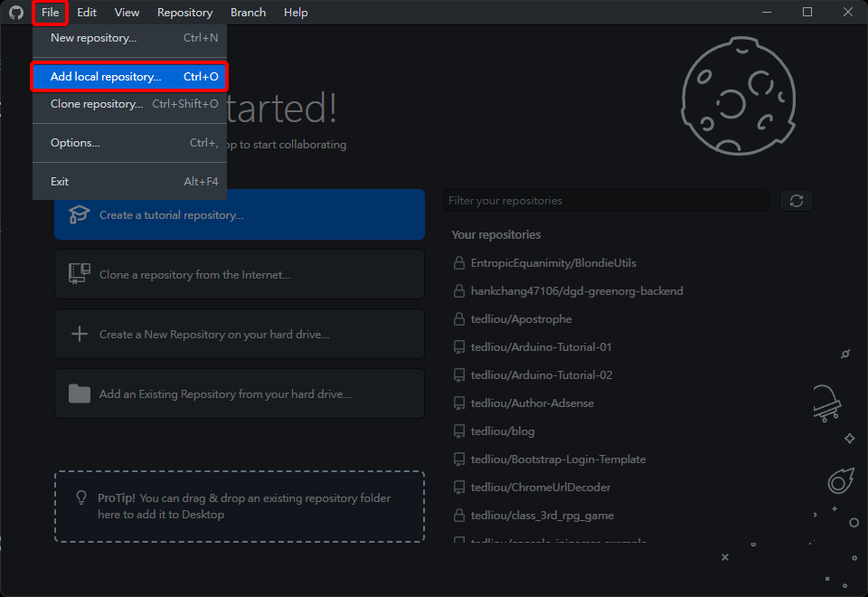Select tedliou/Apostrophe repository

(521, 319)
